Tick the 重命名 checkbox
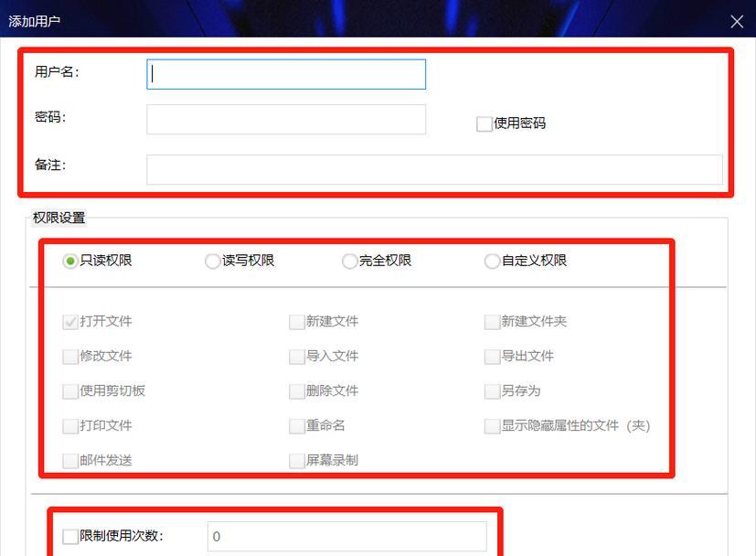Screen dimensions: 756x556 click(296, 426)
